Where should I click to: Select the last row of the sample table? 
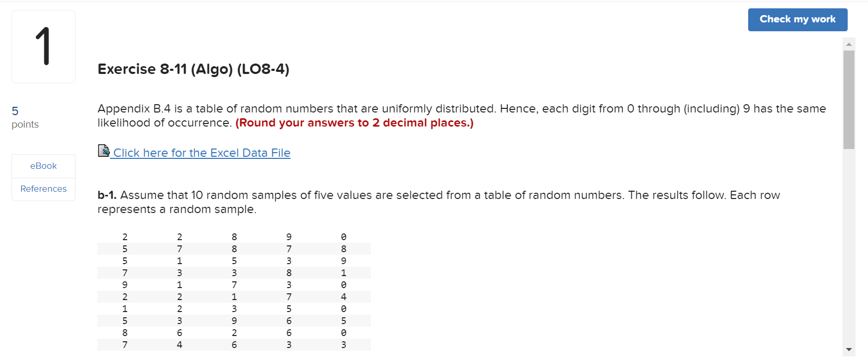(234, 344)
